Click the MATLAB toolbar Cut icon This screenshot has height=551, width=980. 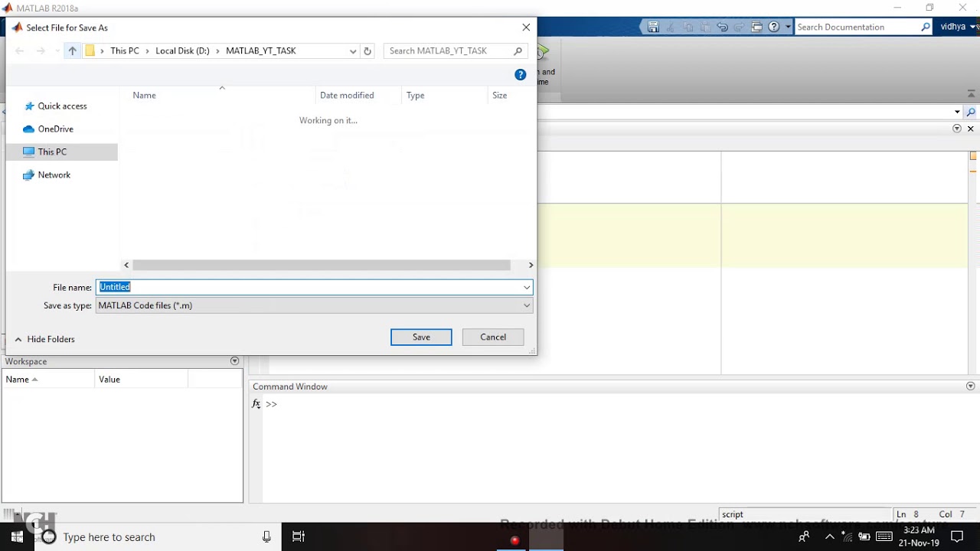671,27
